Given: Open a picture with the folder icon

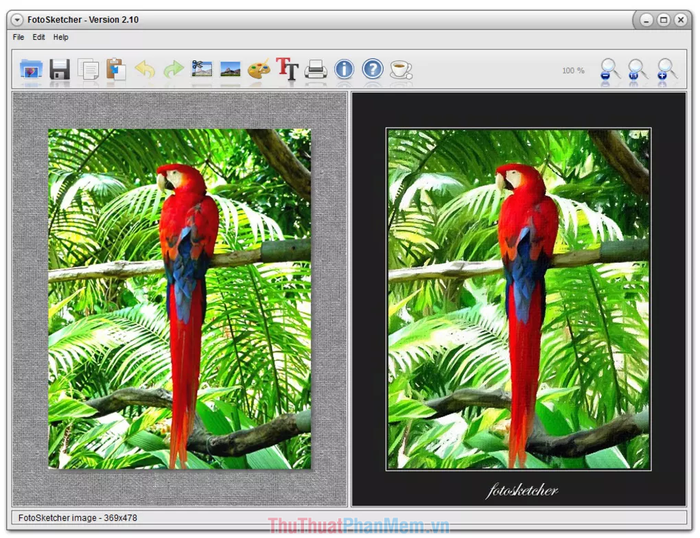Looking at the screenshot, I should 31,69.
